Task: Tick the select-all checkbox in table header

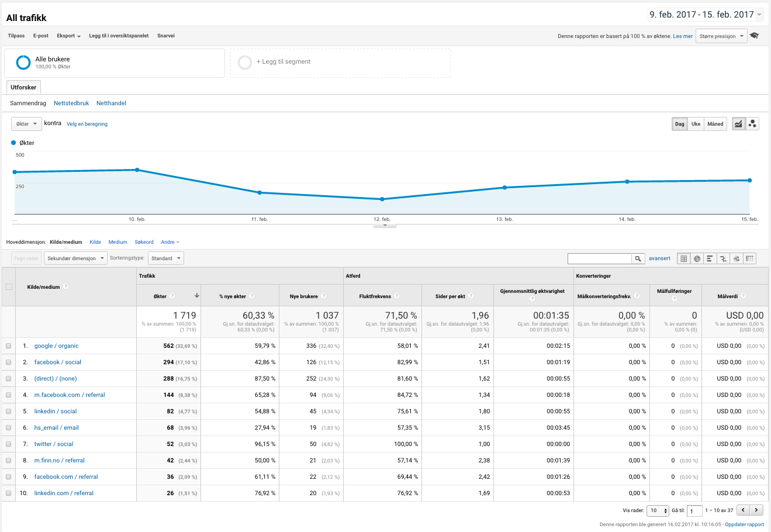Action: (9, 286)
